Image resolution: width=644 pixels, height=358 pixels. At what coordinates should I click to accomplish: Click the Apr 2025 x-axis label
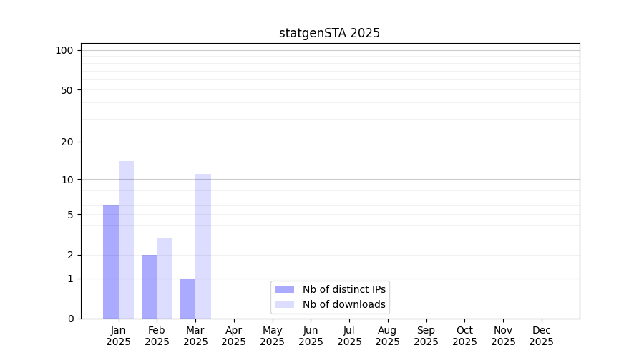(234, 336)
